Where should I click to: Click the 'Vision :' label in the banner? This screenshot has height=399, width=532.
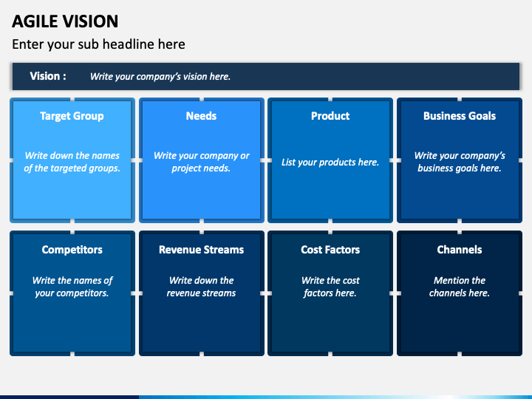[48, 76]
